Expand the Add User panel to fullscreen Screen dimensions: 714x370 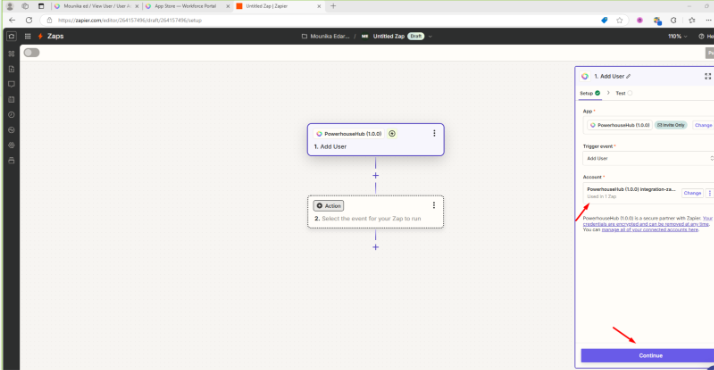pyautogui.click(x=708, y=76)
